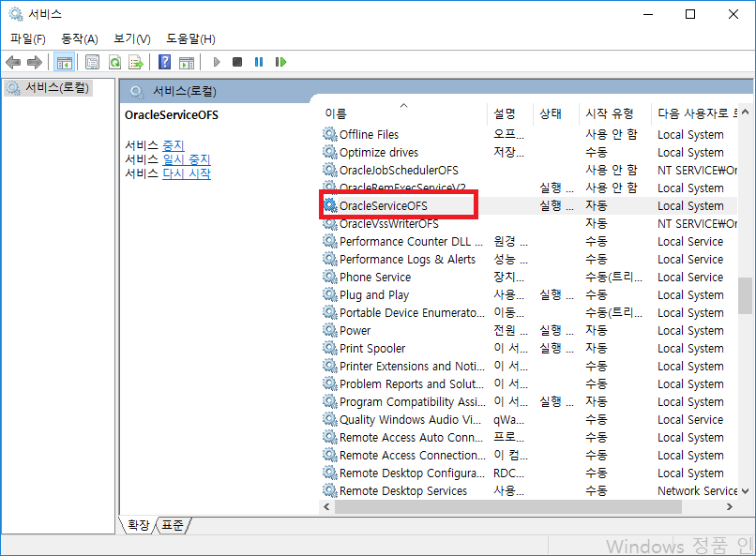Click the horizontal scrollbar left arrow
756x556 pixels.
(327, 507)
